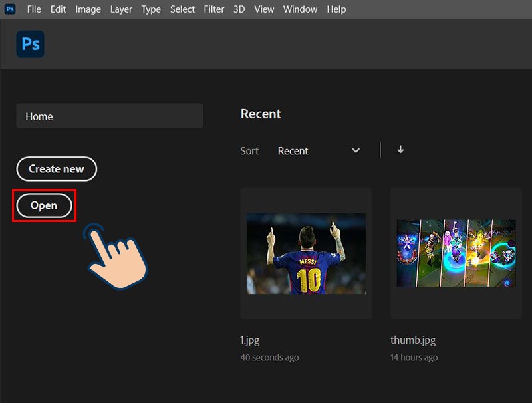Open the View menu
Image resolution: width=532 pixels, height=403 pixels.
click(264, 9)
